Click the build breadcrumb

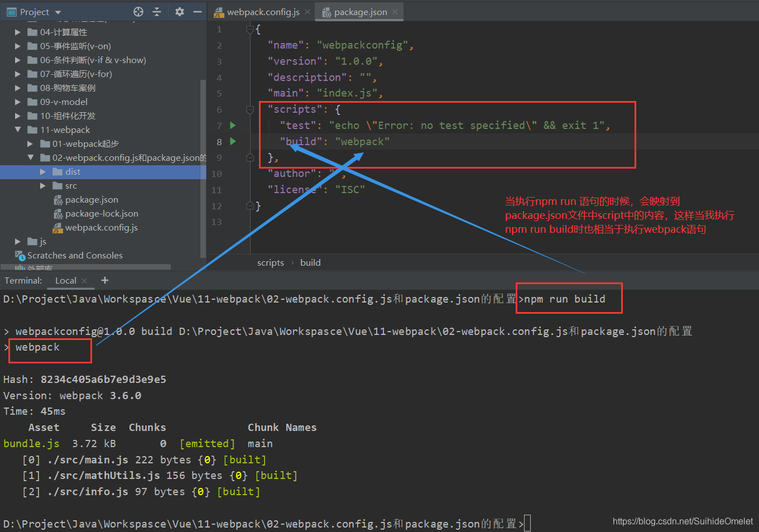[310, 263]
